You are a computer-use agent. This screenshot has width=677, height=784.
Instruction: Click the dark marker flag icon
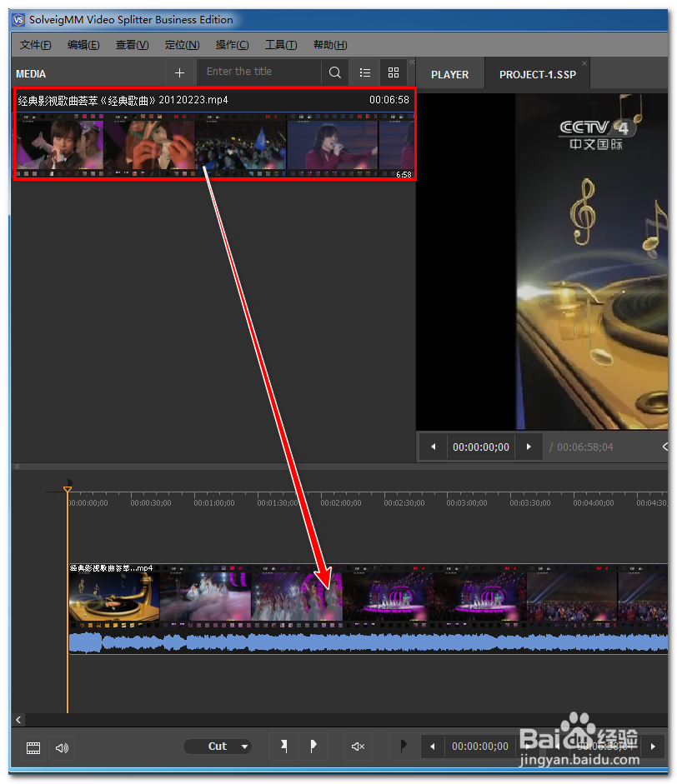pyautogui.click(x=404, y=747)
